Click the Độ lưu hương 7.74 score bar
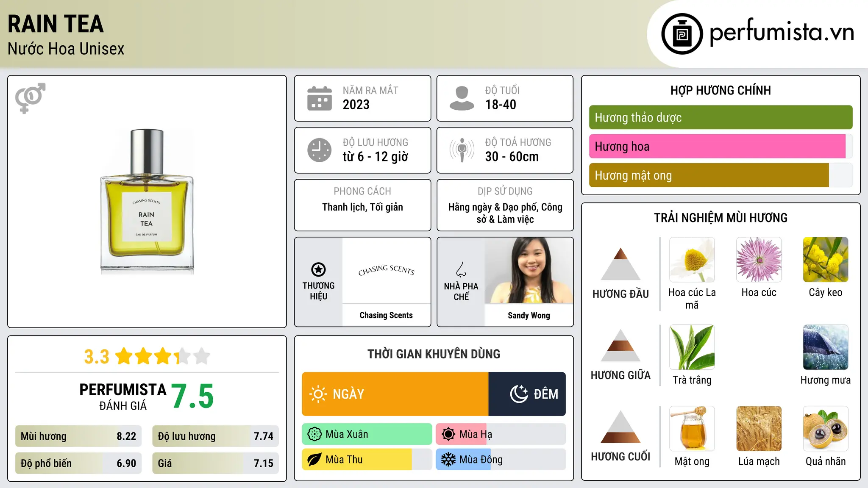The image size is (868, 488). click(215, 436)
